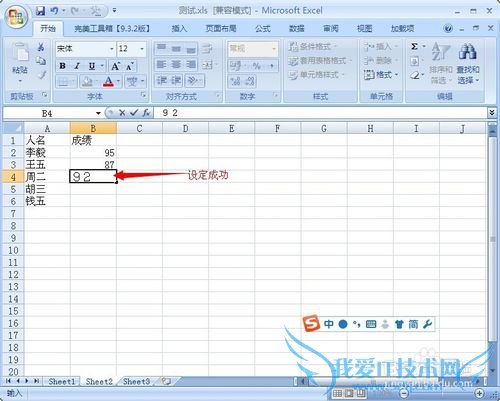The width and height of the screenshot is (500, 401).
Task: Center text horizontally
Action: (176, 64)
